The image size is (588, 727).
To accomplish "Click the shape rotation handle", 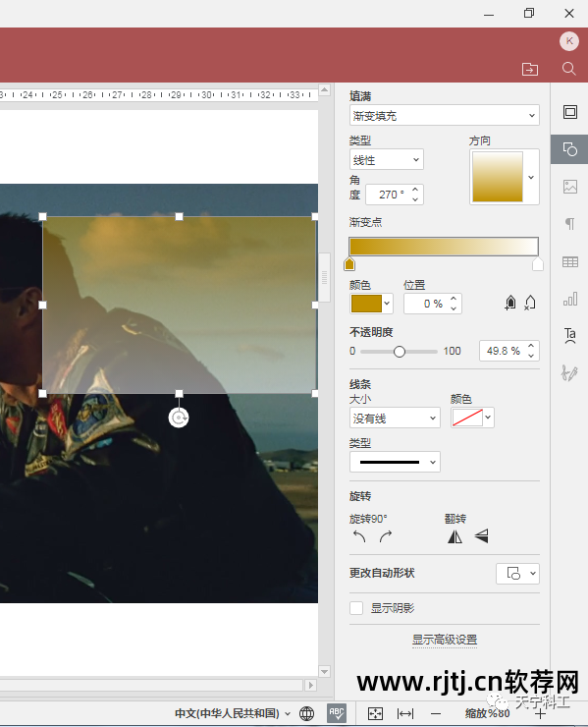I will [x=179, y=418].
